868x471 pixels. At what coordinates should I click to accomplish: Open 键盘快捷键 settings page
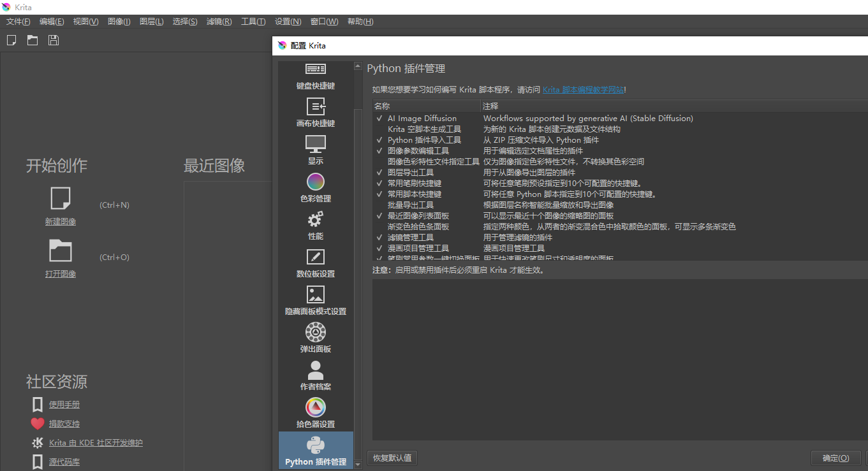[316, 76]
